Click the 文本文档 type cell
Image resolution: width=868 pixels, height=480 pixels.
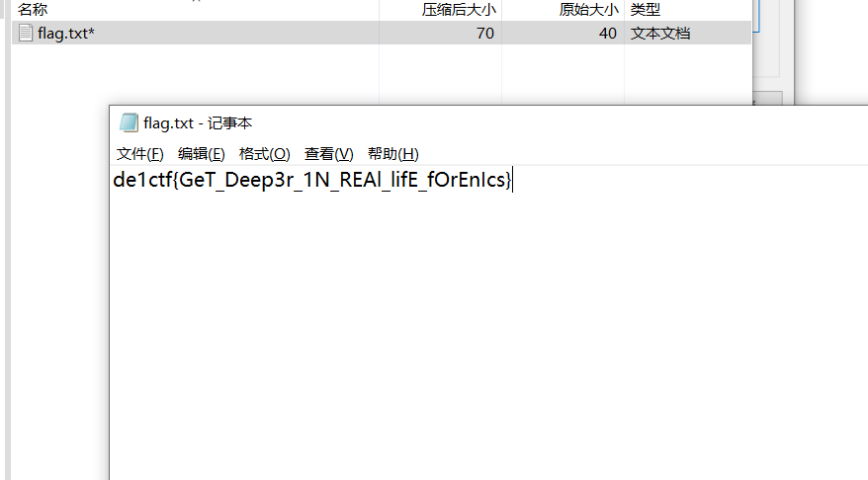click(x=659, y=34)
